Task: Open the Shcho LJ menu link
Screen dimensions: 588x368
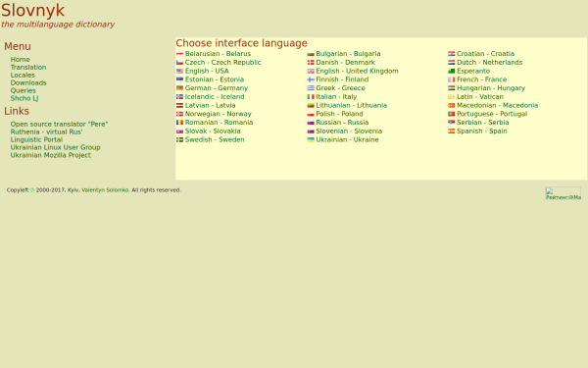Action: click(x=24, y=98)
